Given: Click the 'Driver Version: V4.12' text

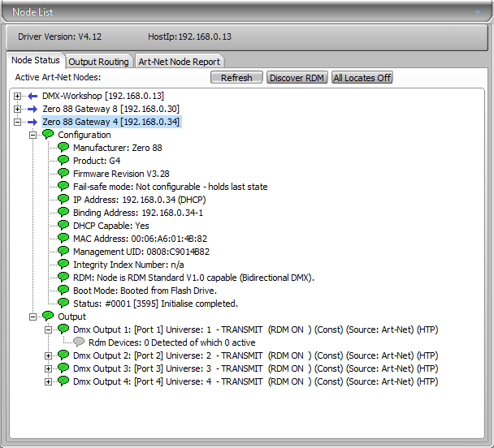Looking at the screenshot, I should pos(60,37).
